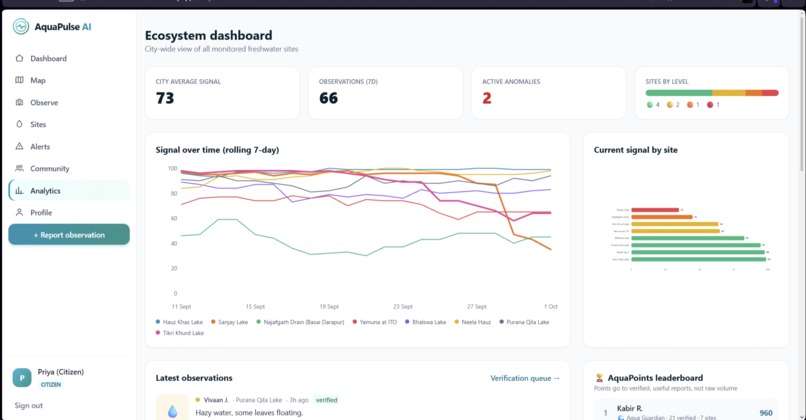Toggle Hauz Khas Lake legend entry

tap(179, 322)
